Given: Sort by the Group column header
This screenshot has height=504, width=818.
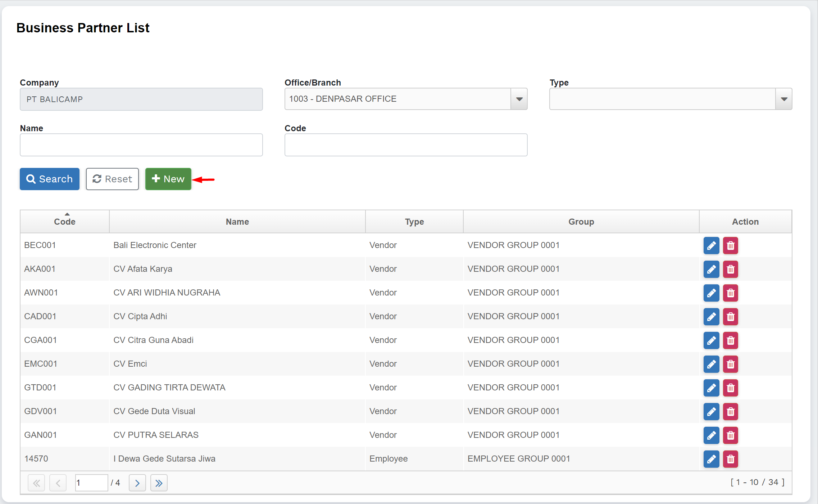Looking at the screenshot, I should [x=581, y=221].
